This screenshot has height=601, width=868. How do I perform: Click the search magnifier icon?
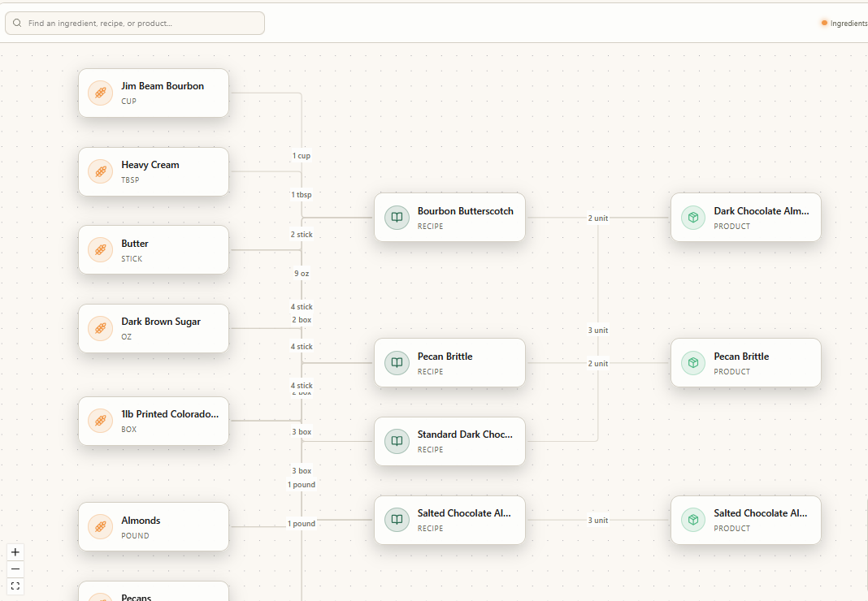17,24
